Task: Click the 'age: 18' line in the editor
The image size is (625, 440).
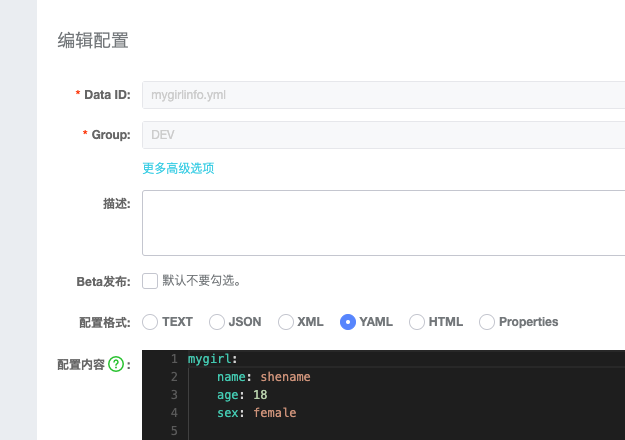Action: tap(242, 395)
